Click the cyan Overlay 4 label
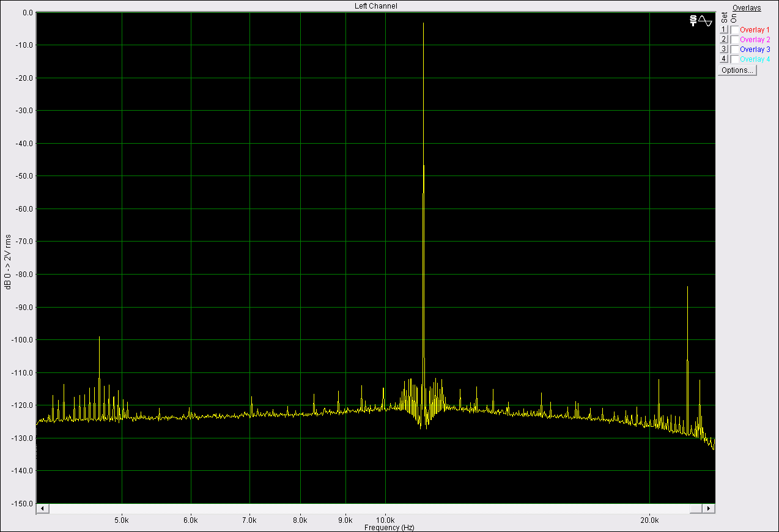The image size is (779, 532). (x=755, y=59)
